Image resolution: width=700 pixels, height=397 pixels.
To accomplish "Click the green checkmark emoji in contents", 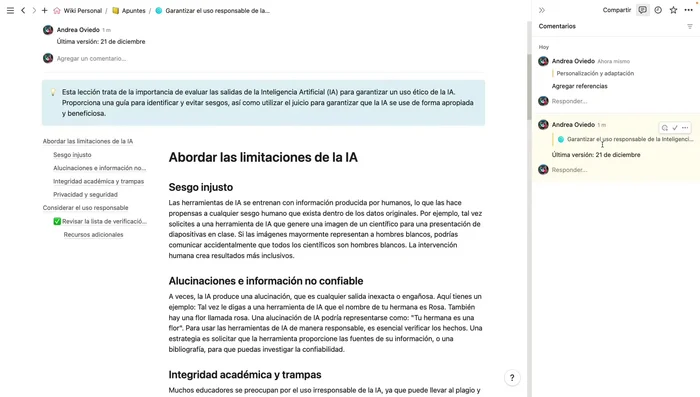I will pyautogui.click(x=57, y=221).
